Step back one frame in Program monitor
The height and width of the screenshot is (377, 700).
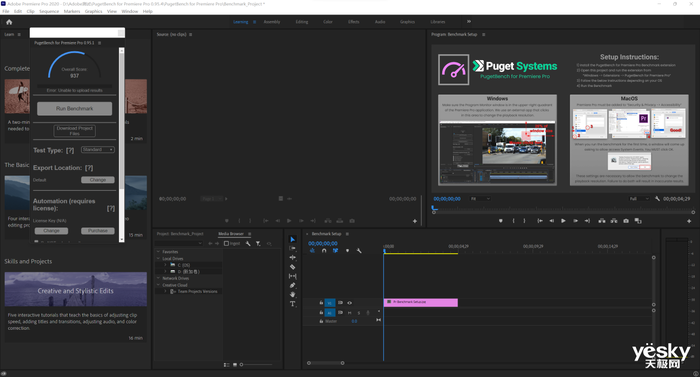coord(551,221)
